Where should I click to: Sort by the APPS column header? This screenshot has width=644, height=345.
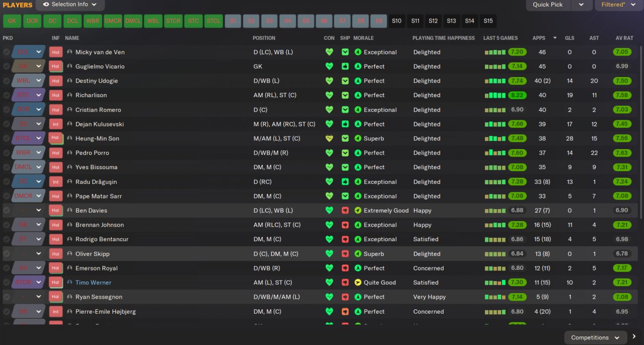click(539, 38)
